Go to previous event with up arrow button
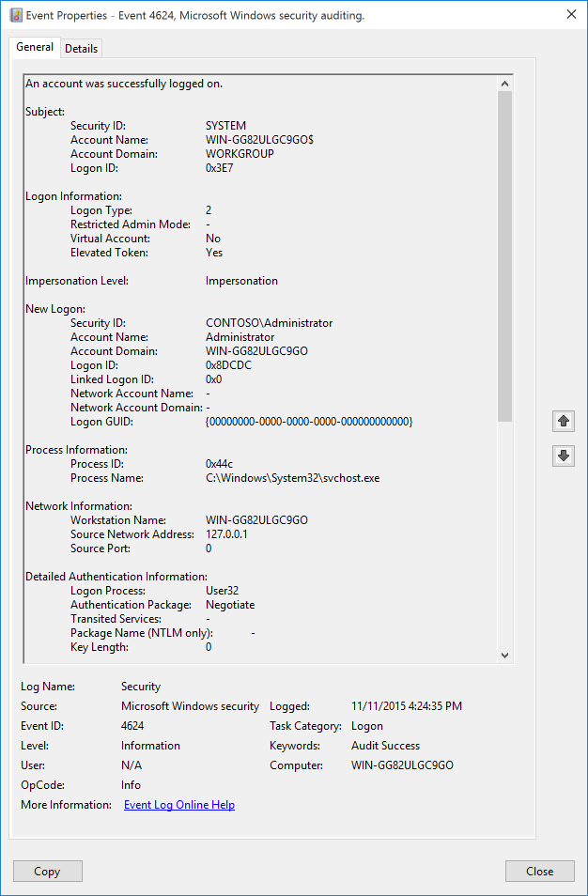Image resolution: width=588 pixels, height=896 pixels. tap(564, 422)
